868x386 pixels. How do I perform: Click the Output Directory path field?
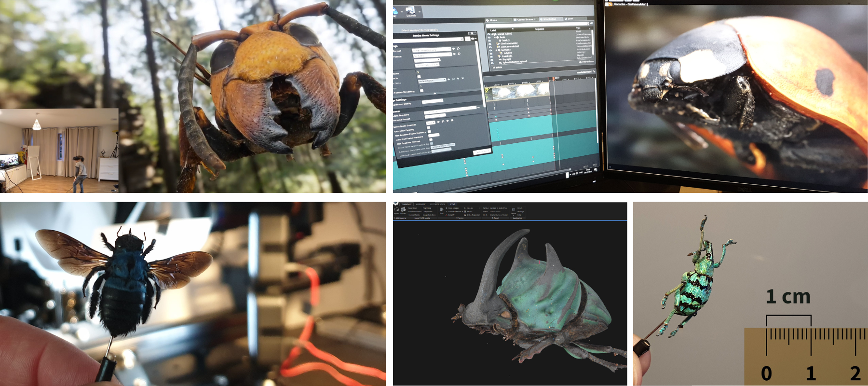coord(450,110)
